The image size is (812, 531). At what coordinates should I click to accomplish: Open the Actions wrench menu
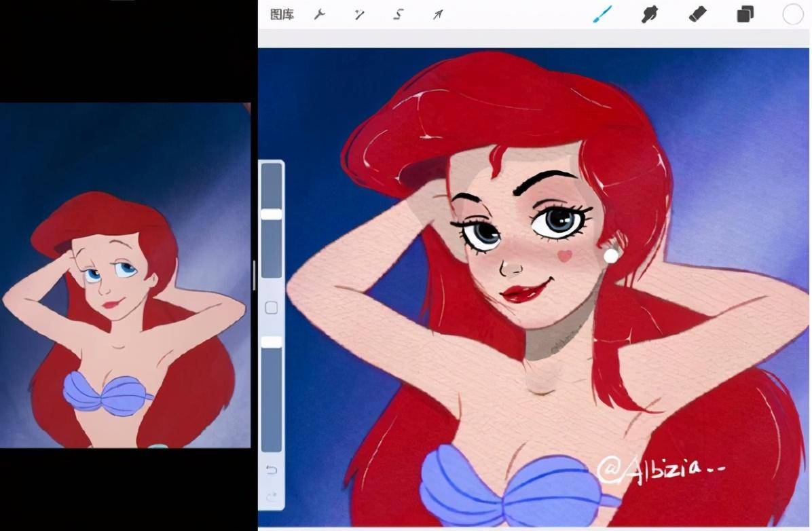(x=319, y=14)
